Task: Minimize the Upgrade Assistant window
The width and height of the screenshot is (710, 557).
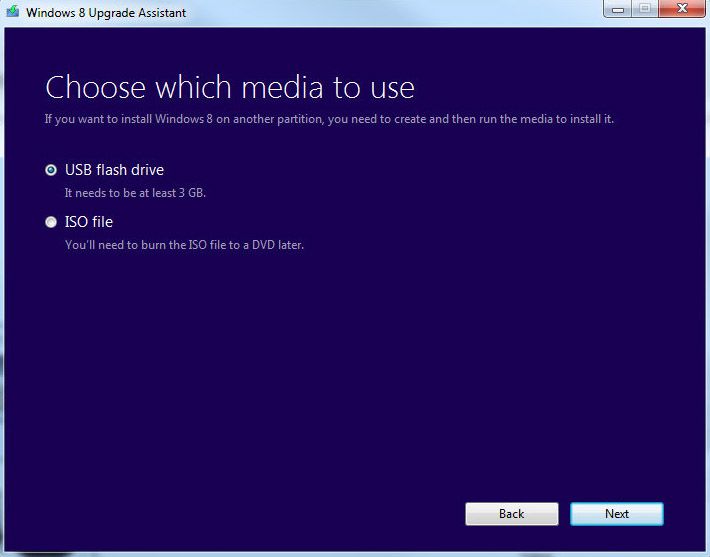Action: click(618, 9)
